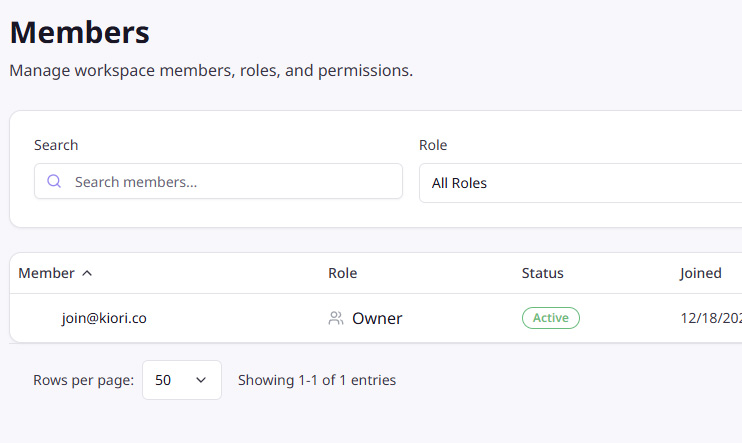Click the Rows per page label
Image resolution: width=742 pixels, height=443 pixels.
tap(83, 380)
